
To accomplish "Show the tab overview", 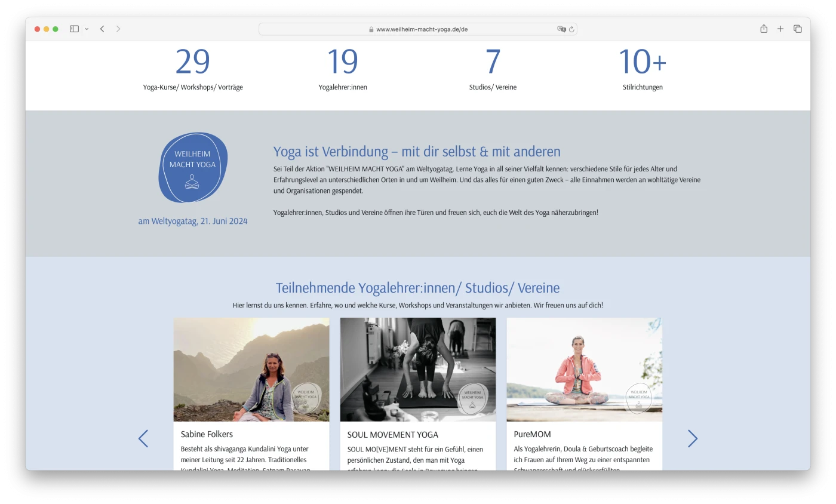I will pyautogui.click(x=798, y=28).
